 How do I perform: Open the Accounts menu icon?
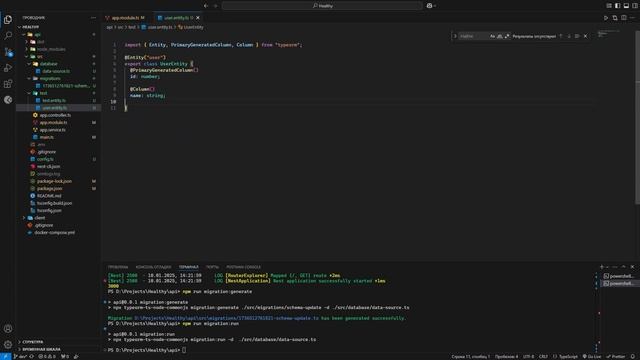tap(8, 329)
